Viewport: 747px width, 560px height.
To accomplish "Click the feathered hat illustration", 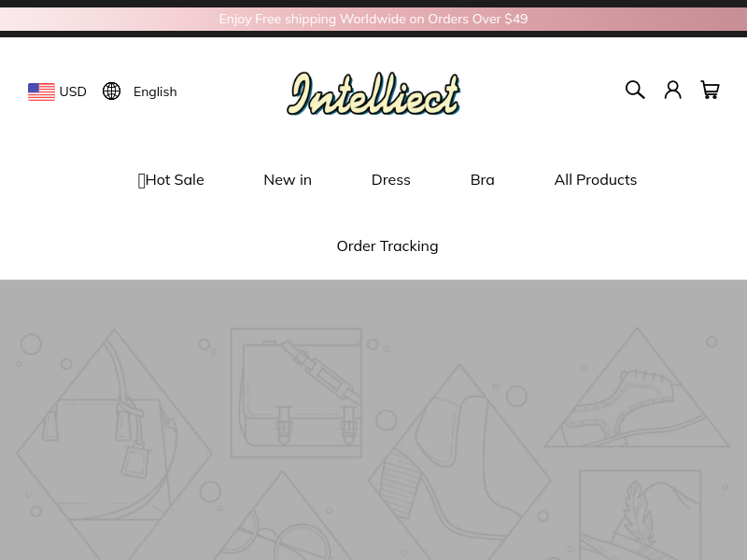I will click(x=641, y=515).
